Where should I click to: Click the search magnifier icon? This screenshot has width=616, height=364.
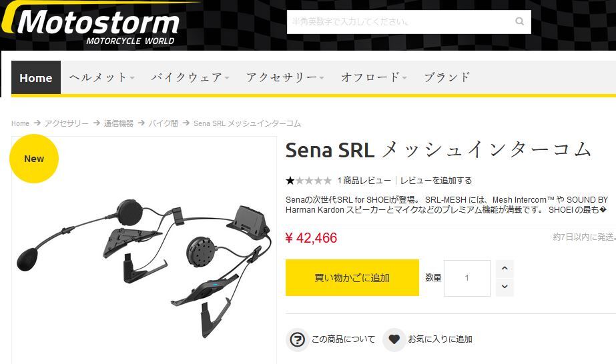[519, 21]
